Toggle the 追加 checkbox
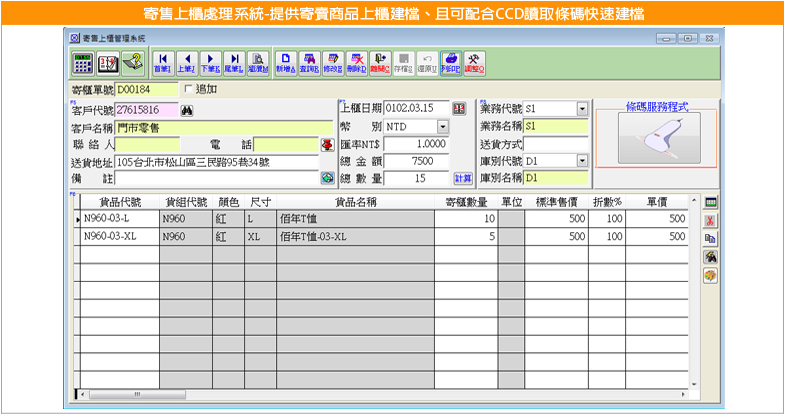 tap(187, 90)
